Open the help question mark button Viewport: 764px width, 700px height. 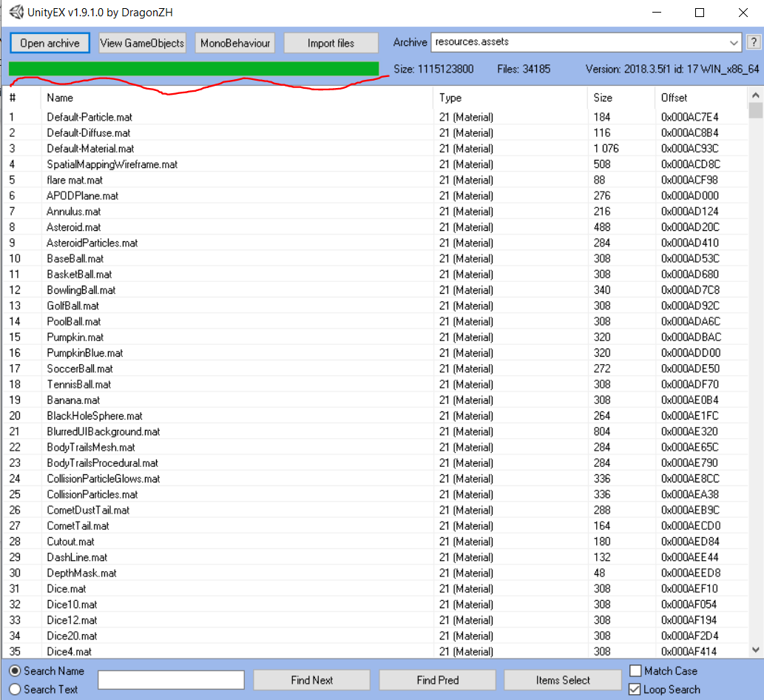tap(754, 42)
